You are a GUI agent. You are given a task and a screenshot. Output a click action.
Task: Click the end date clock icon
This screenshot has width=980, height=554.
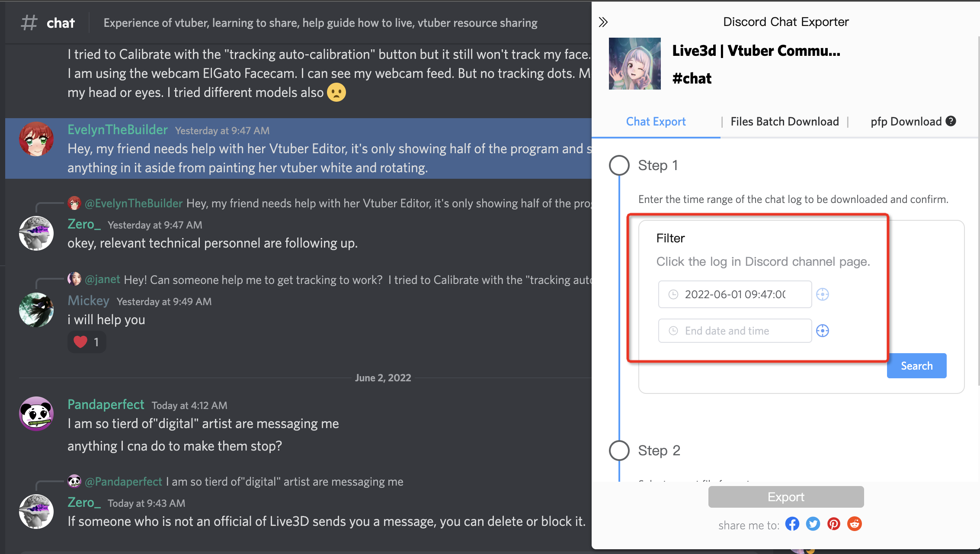[x=673, y=330]
